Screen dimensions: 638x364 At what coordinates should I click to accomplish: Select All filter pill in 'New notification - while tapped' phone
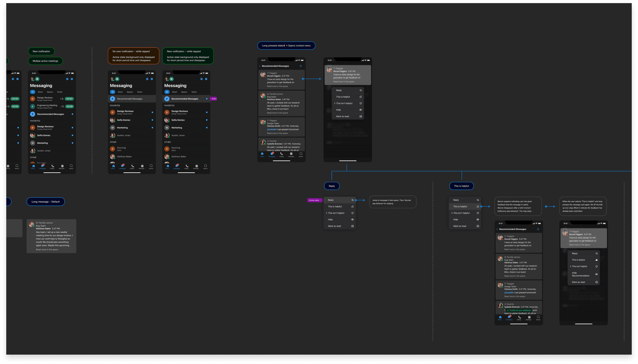[x=167, y=92]
